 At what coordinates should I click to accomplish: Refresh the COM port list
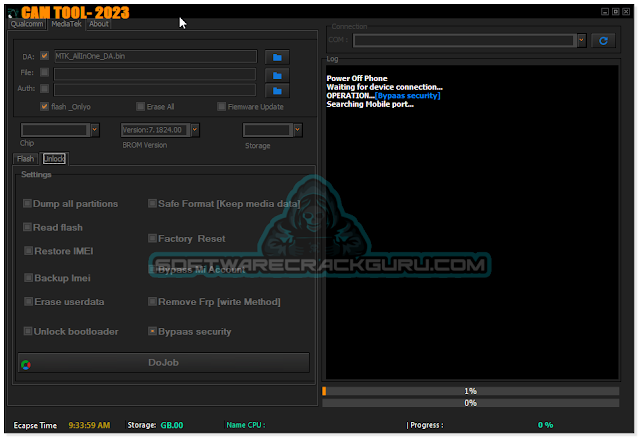[x=603, y=40]
